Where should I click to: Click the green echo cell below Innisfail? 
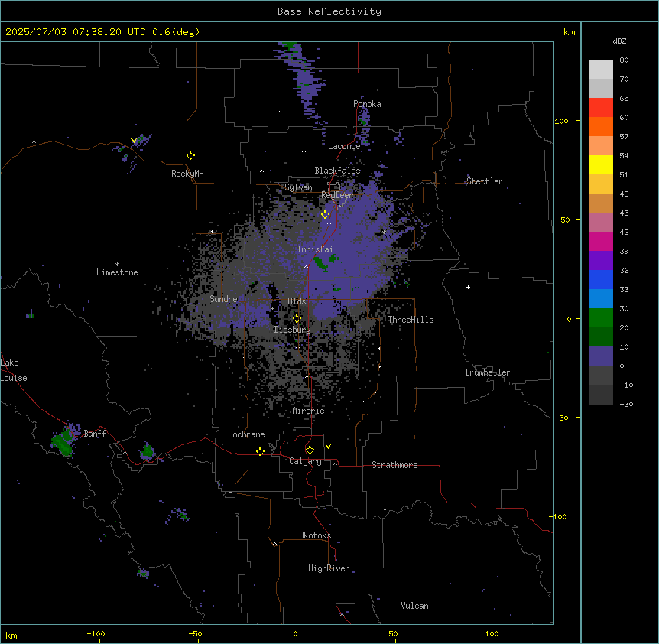321,264
